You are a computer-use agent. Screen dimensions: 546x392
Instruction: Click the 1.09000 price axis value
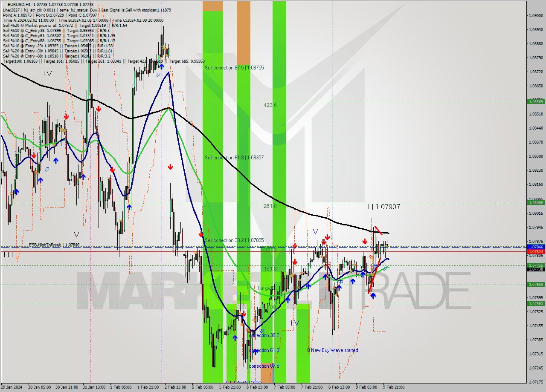536,16
